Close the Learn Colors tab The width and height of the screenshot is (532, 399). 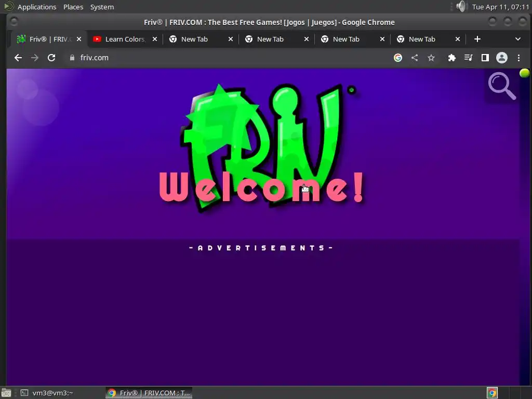155,39
